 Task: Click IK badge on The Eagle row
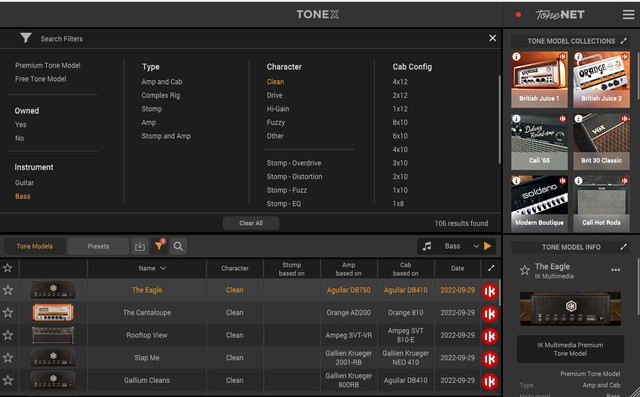(489, 291)
